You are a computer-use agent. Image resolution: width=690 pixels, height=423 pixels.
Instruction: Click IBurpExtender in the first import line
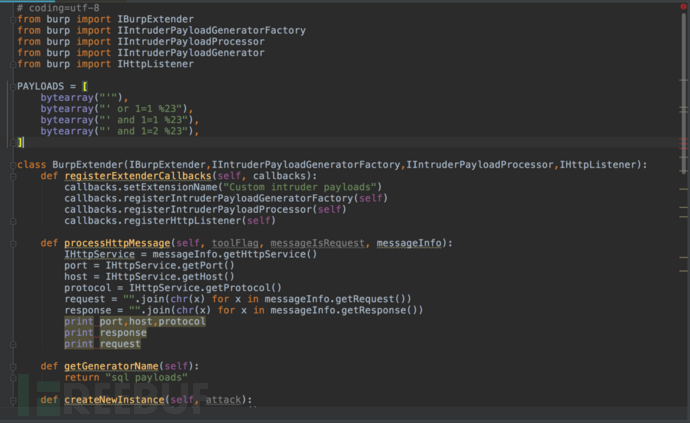(x=146, y=20)
